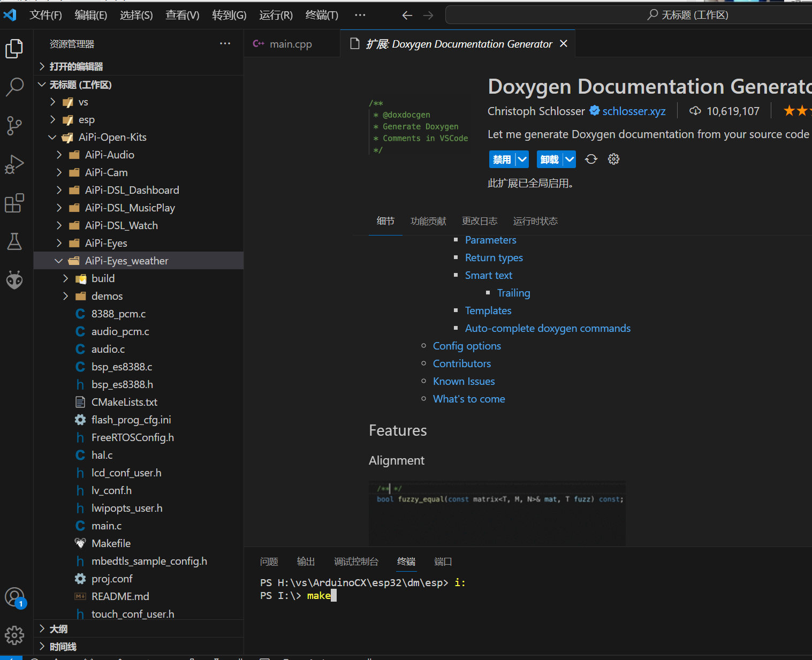Open explorer more actions ellipsis
Image resolution: width=812 pixels, height=660 pixels.
pyautogui.click(x=225, y=44)
